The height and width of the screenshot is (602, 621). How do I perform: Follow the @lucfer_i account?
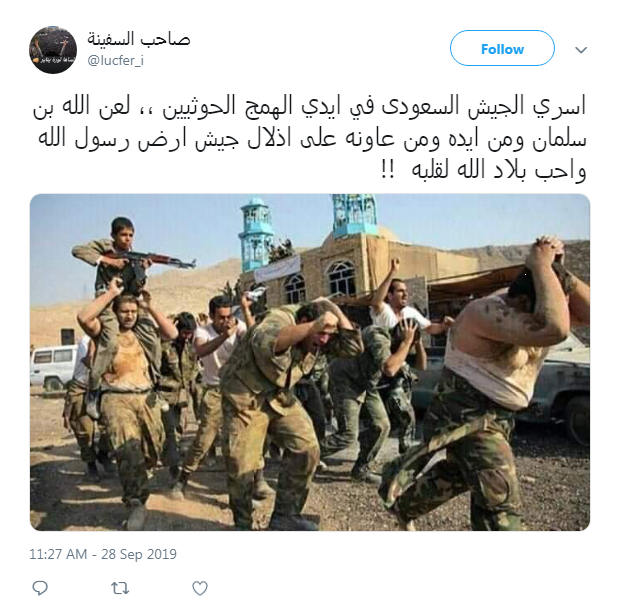[x=502, y=48]
